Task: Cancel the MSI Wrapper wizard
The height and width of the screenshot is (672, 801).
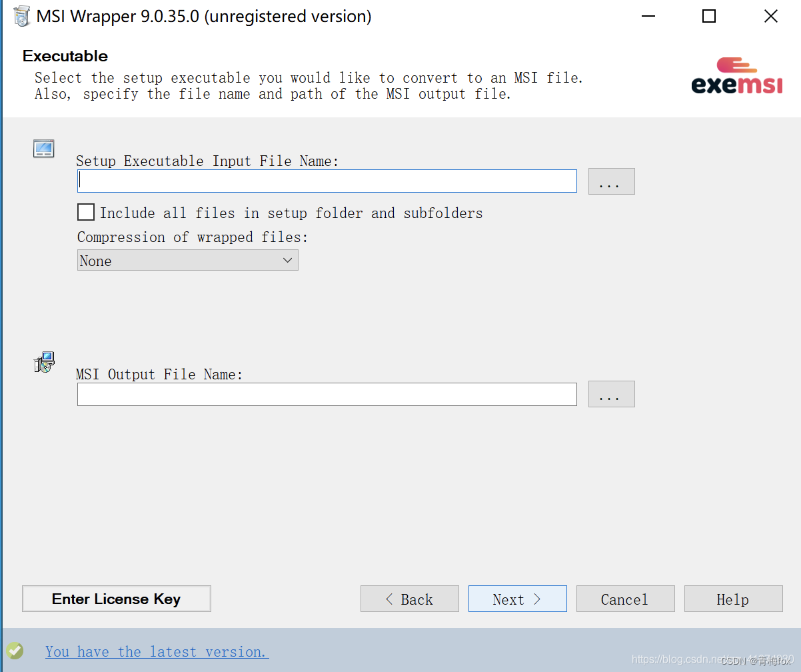Action: coord(626,599)
